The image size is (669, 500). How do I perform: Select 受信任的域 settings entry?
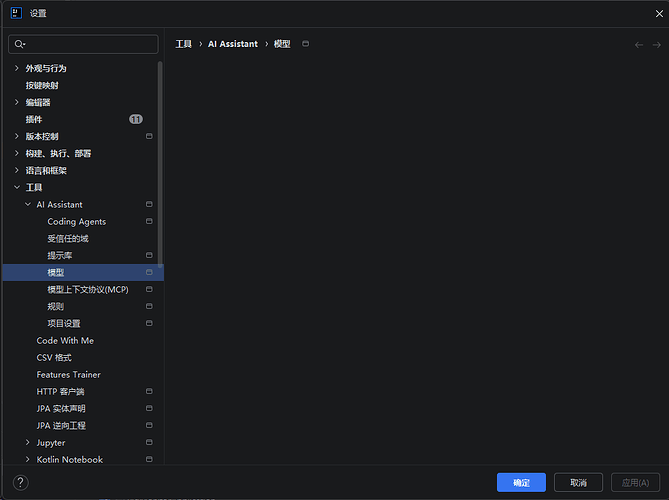(x=68, y=238)
